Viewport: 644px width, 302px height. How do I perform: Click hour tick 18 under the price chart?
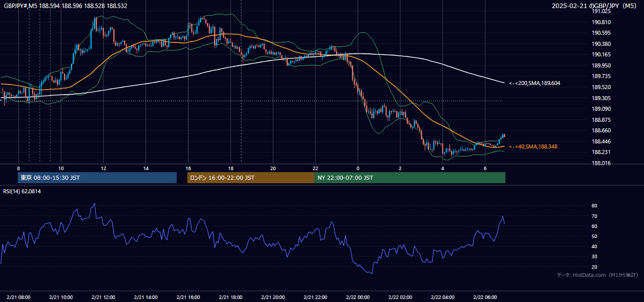[231, 168]
